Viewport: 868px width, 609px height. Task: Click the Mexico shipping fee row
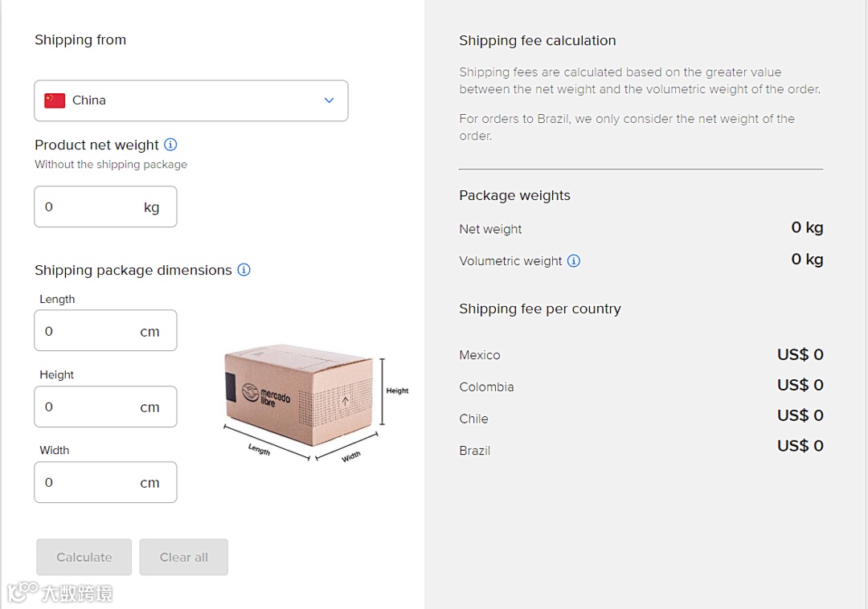641,355
